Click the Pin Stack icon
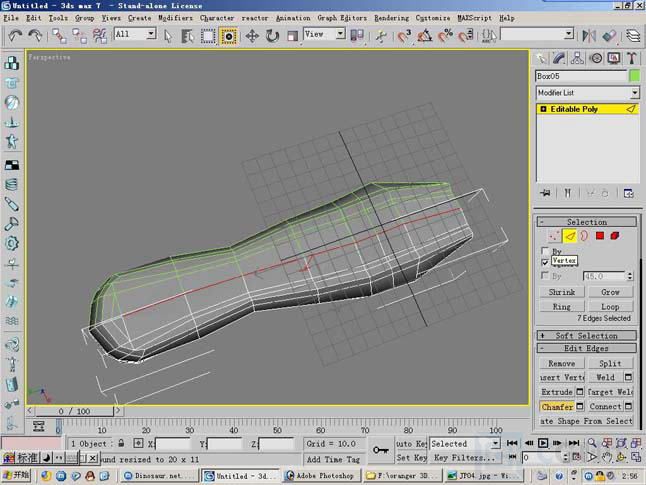 [x=545, y=193]
